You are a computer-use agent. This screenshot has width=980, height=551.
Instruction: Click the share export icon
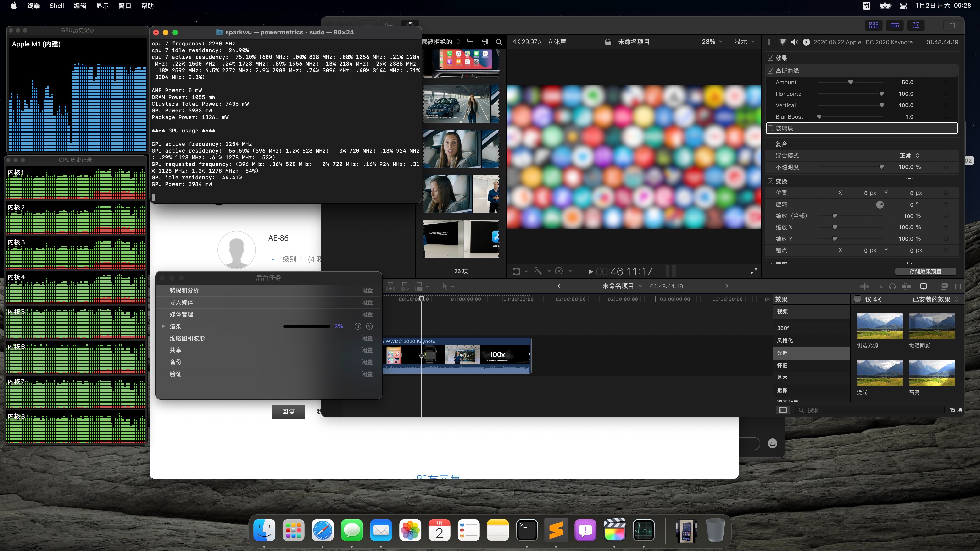[952, 25]
